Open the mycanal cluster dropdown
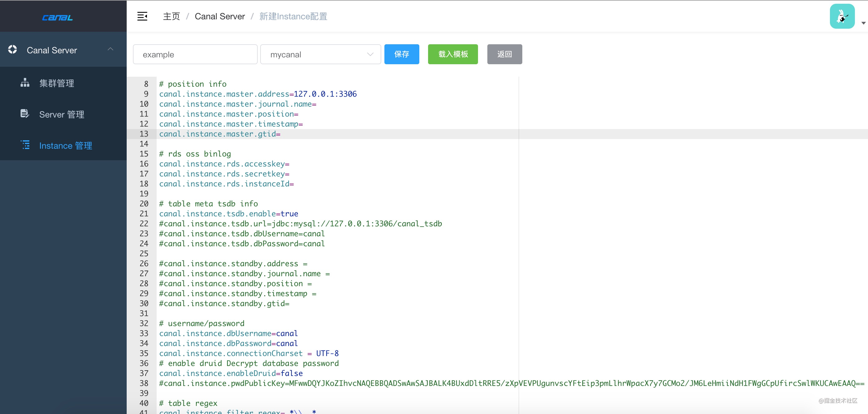This screenshot has width=868, height=414. point(320,54)
